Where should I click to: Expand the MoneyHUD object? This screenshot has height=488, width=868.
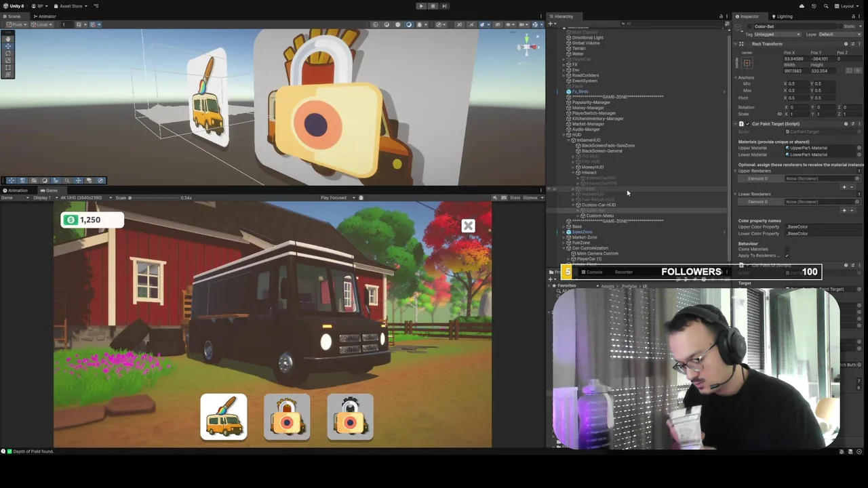(574, 167)
